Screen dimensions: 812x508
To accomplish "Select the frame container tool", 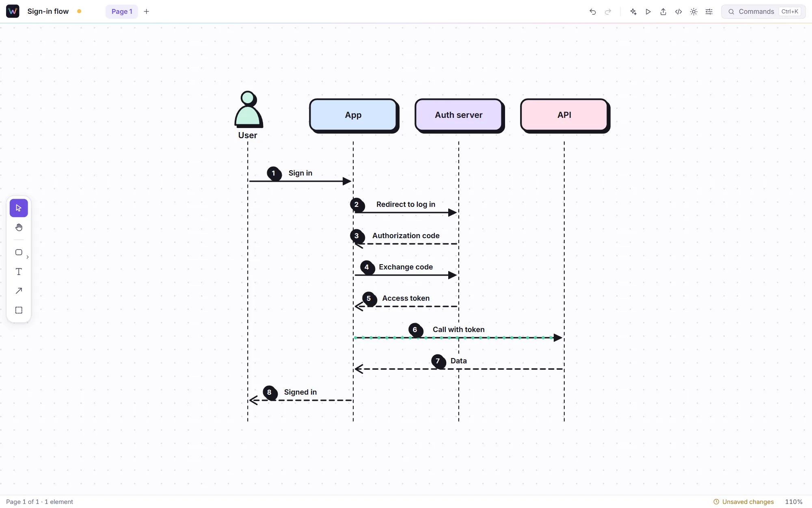I will coord(19,310).
